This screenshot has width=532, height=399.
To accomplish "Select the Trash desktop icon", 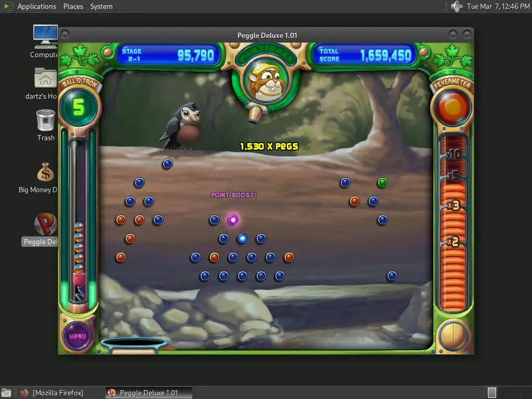I will (x=46, y=125).
